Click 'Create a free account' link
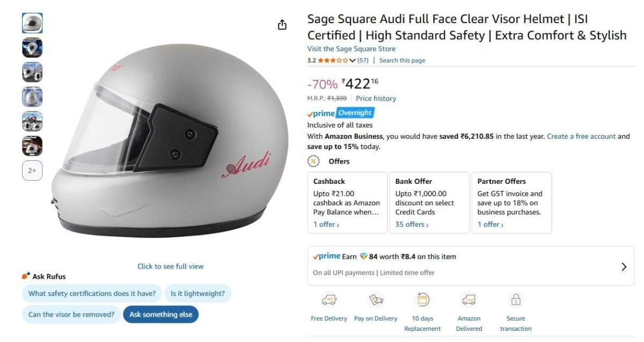Image resolution: width=644 pixels, height=342 pixels. point(581,136)
